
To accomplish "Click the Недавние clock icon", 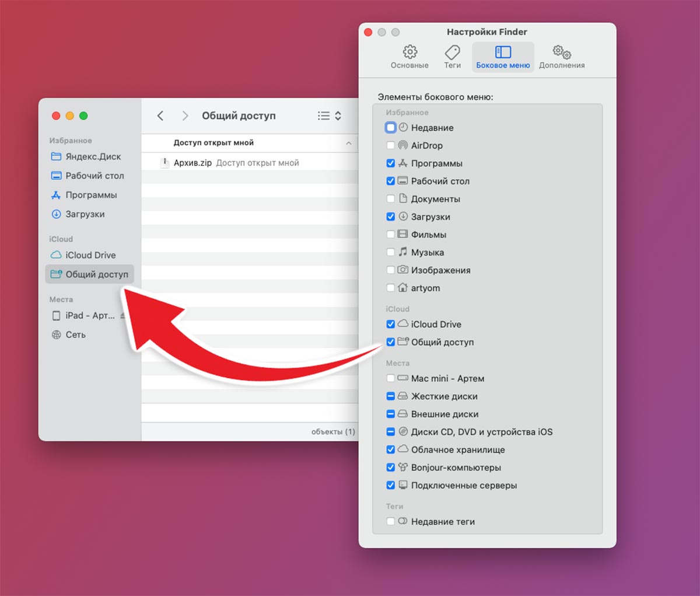I will point(403,127).
